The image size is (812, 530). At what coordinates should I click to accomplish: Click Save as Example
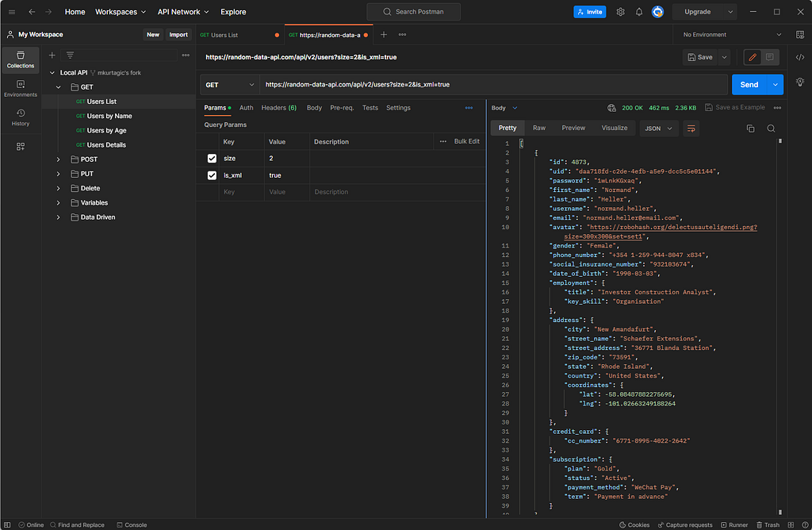[735, 108]
